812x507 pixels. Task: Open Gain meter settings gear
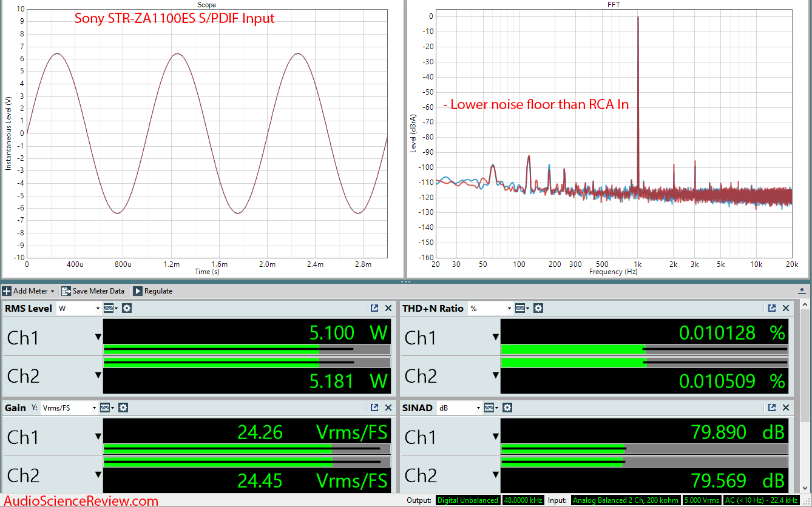coord(123,408)
